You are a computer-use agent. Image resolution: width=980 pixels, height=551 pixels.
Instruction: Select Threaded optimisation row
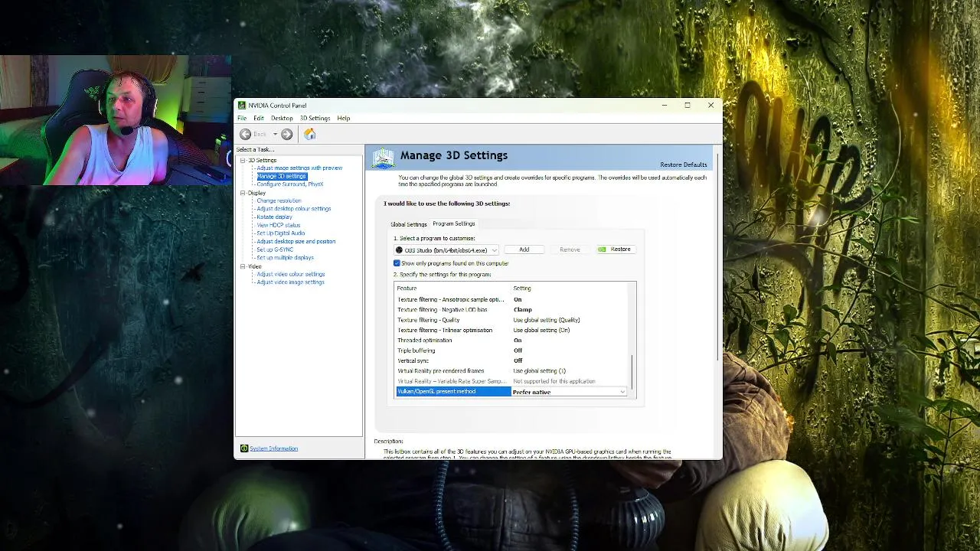(513, 340)
